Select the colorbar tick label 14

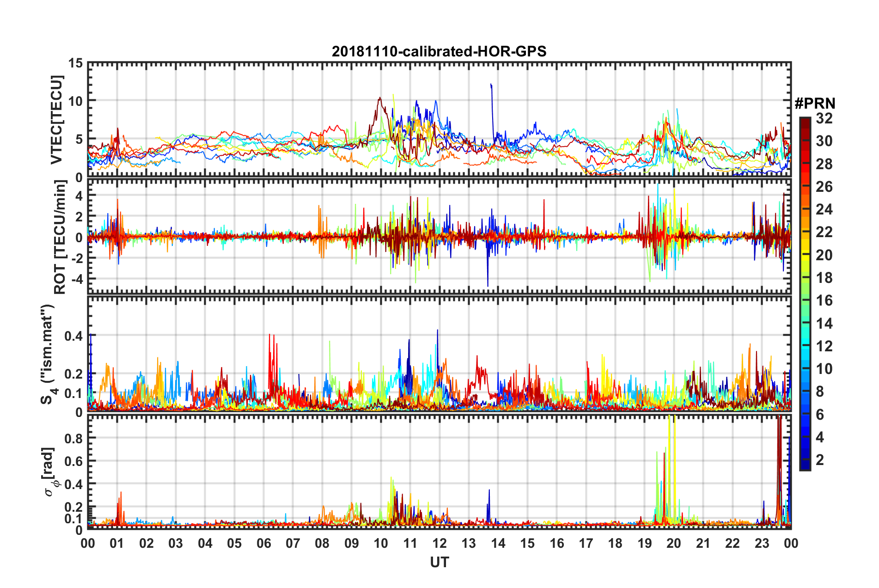tap(824, 324)
